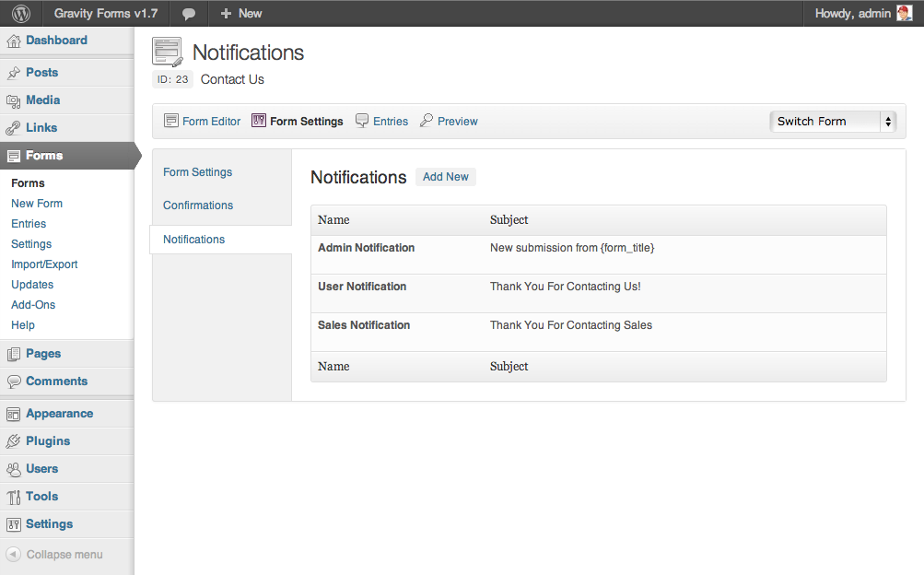Open Updates in the Forms submenu
This screenshot has width=924, height=575.
32,285
